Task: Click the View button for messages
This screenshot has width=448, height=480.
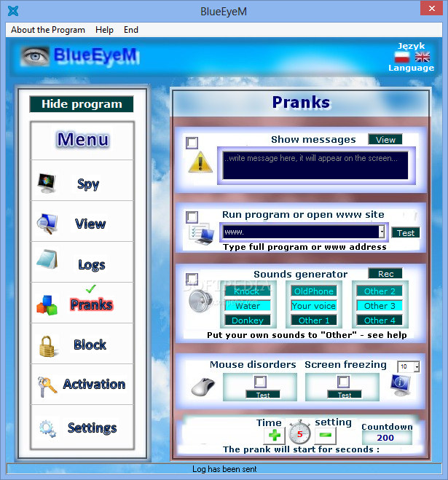Action: [385, 140]
